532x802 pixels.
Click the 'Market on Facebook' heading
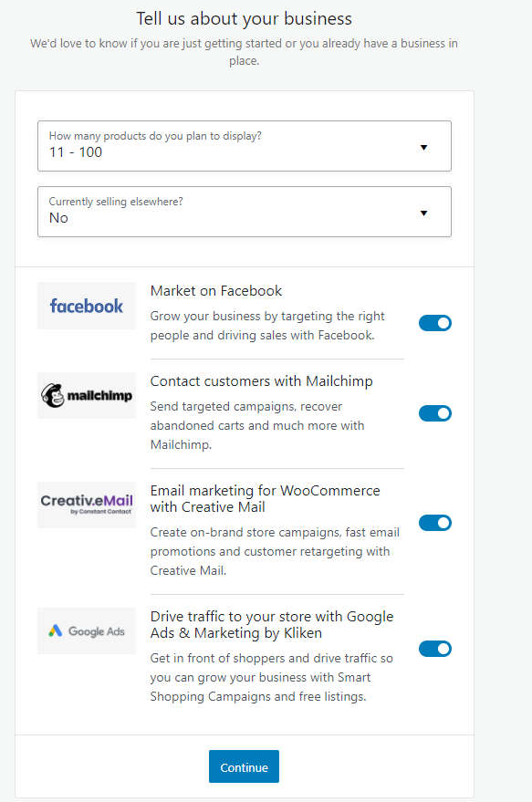215,290
